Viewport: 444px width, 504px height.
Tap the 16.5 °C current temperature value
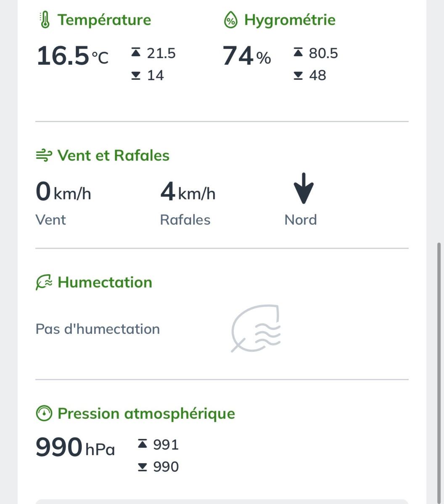73,57
